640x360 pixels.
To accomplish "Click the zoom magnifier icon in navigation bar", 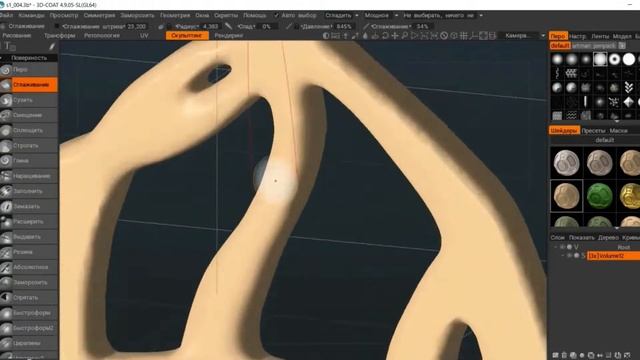I will tap(404, 36).
